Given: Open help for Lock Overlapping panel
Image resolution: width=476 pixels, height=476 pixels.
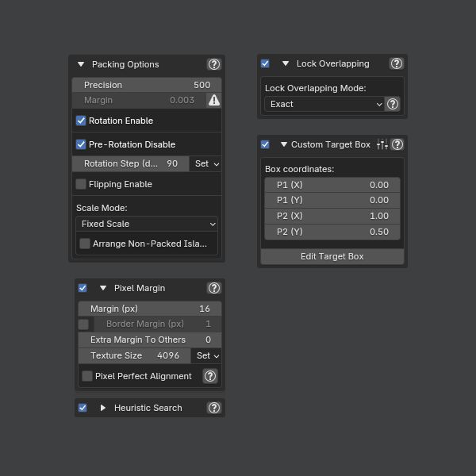Looking at the screenshot, I should [x=397, y=63].
